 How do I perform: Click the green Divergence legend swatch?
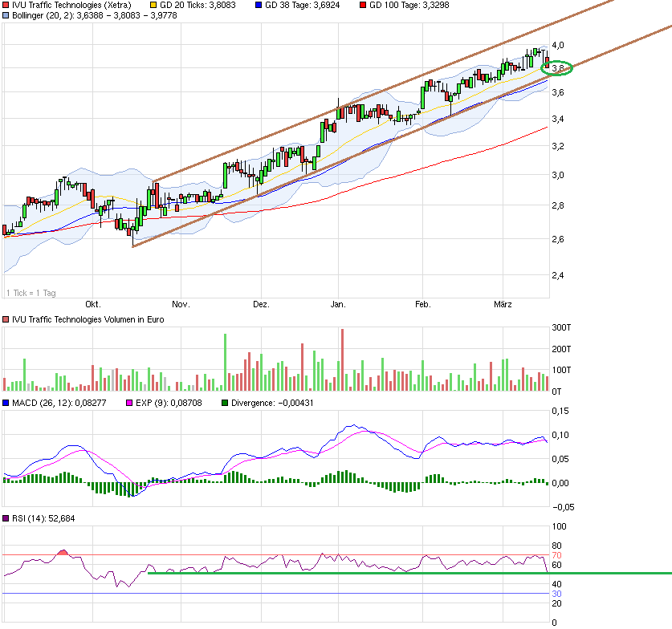[225, 403]
